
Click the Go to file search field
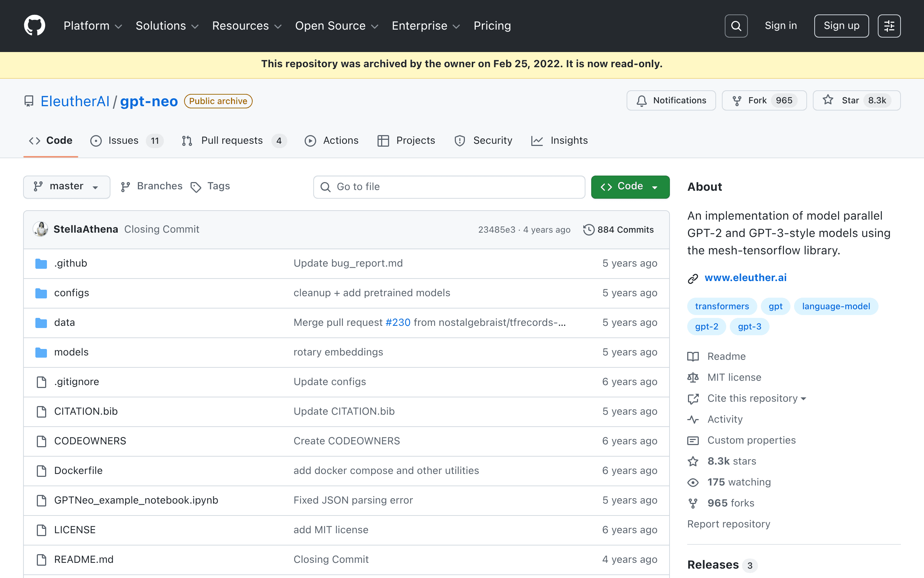[449, 187]
